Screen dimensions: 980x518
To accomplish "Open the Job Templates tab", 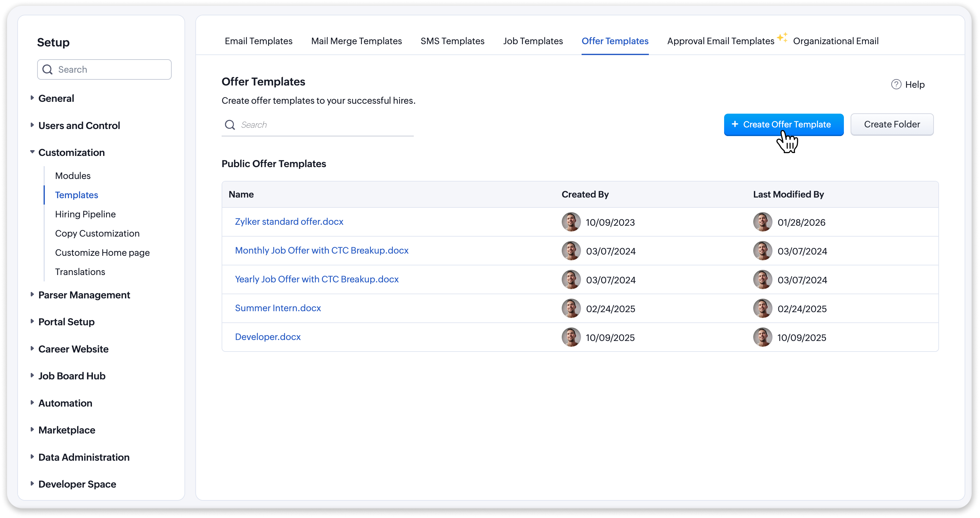I will [x=533, y=41].
